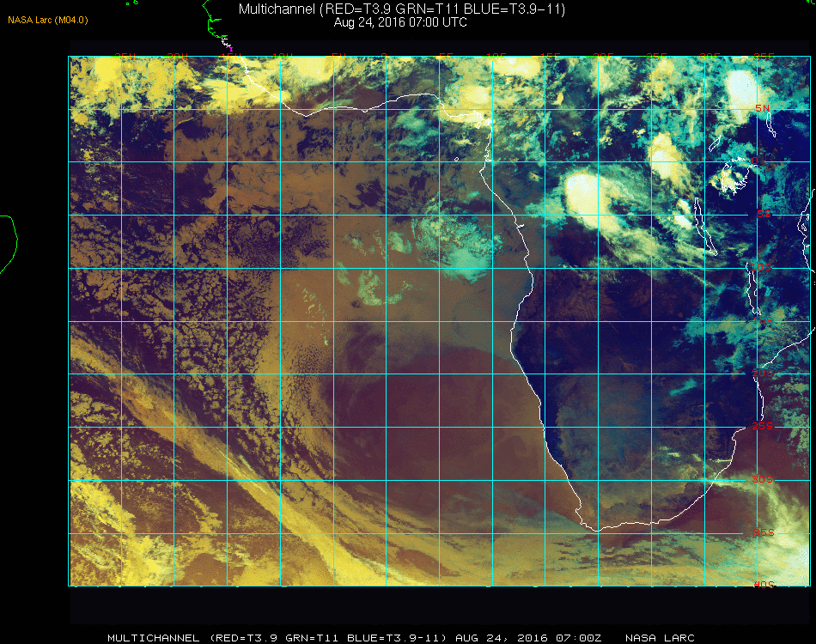Viewport: 816px width, 644px height.
Task: Click the '5S' latitude label
Action: (764, 214)
